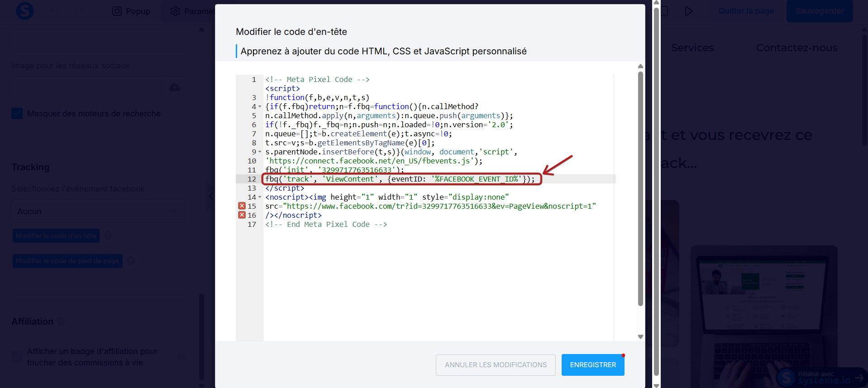Viewport: 868px width, 388px height.
Task: Click info icon beside affiliation badge option
Action: [181, 357]
